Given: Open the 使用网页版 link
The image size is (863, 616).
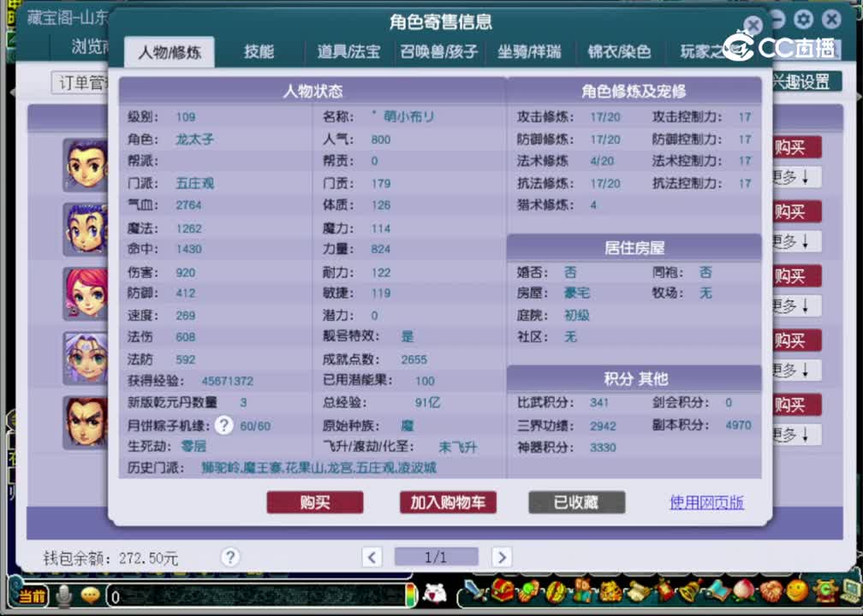Looking at the screenshot, I should point(704,503).
